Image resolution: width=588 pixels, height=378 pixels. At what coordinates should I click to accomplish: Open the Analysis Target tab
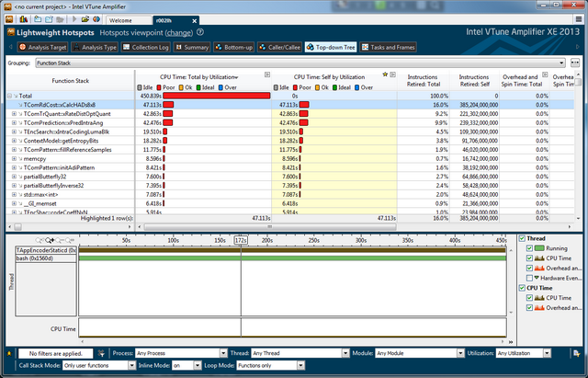pos(43,47)
